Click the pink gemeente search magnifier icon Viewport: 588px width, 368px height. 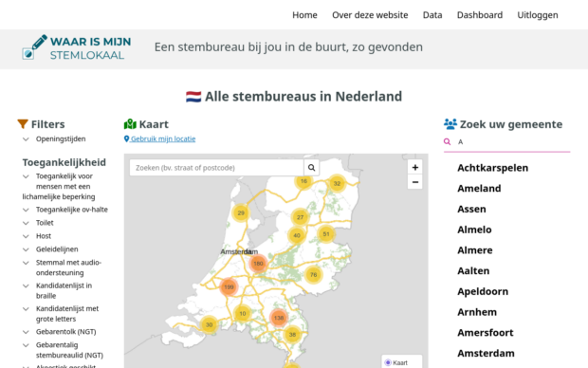click(447, 142)
